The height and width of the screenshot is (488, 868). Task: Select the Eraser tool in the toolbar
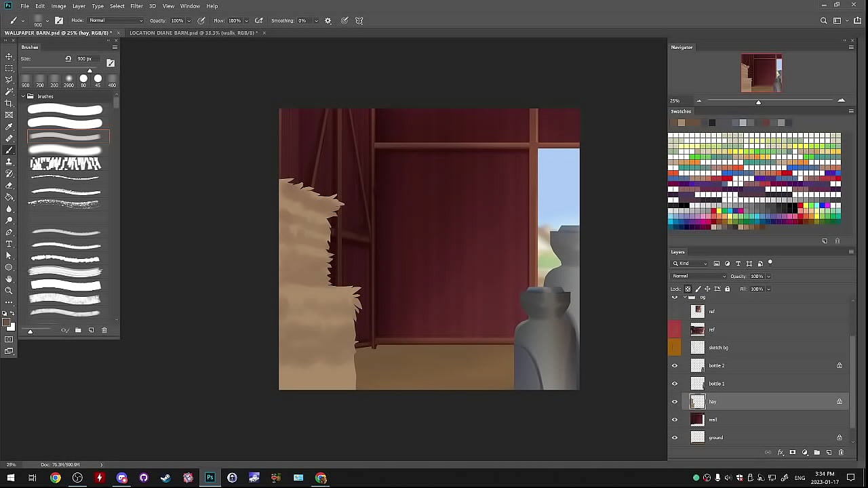pyautogui.click(x=9, y=185)
